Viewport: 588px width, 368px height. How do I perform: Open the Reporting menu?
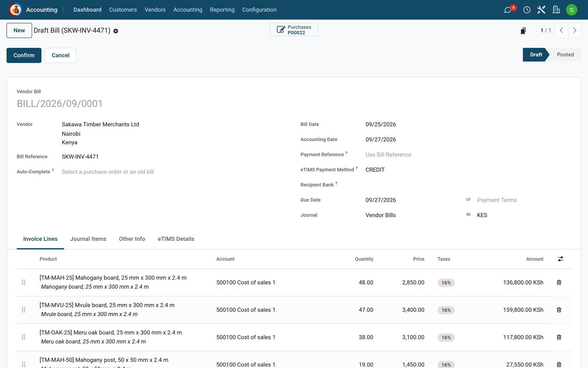(222, 10)
